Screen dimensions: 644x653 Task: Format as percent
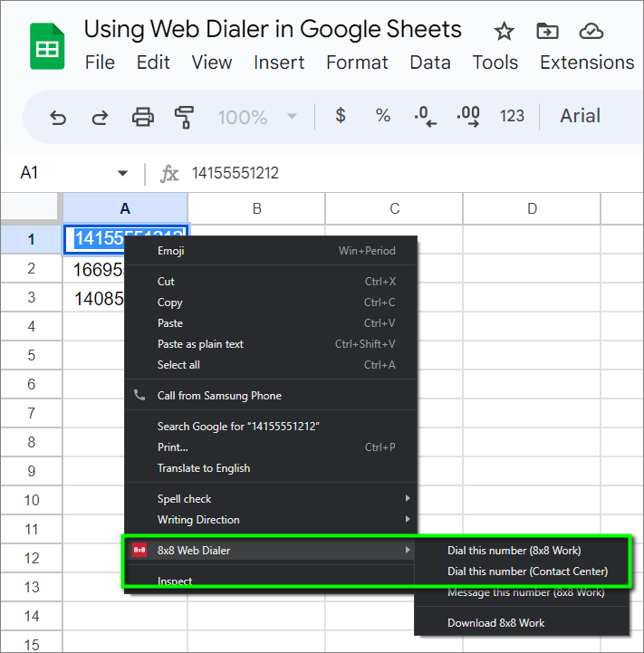pos(383,116)
